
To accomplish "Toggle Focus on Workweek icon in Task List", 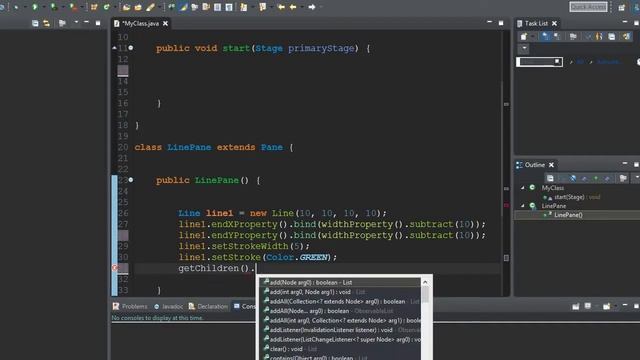I will pyautogui.click(x=573, y=37).
